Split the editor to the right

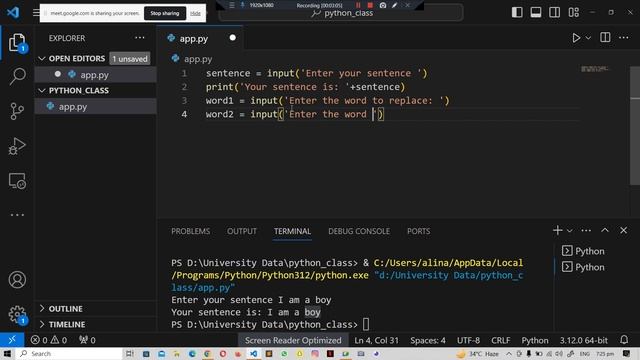605,38
